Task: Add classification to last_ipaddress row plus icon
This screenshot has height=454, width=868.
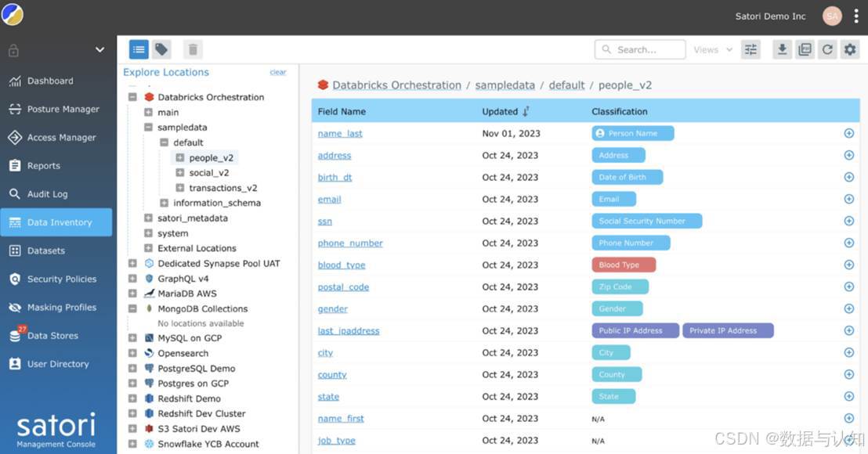Action: point(848,330)
